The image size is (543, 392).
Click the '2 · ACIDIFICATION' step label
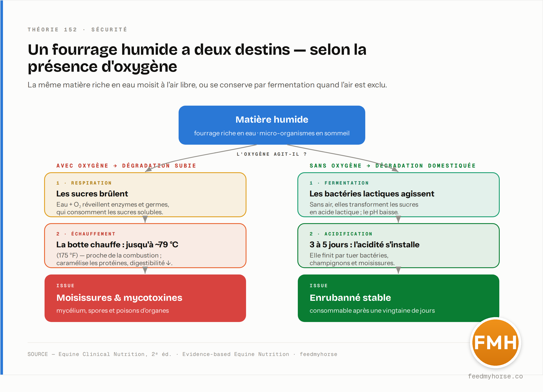[x=341, y=234]
